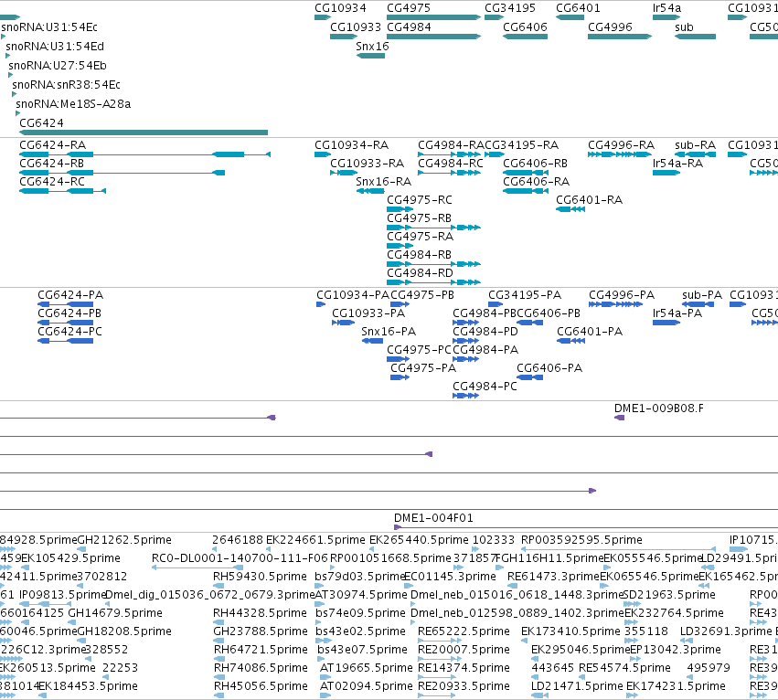Viewport: 778px width, 700px height.
Task: Select the CG6406 gene label
Action: [525, 27]
